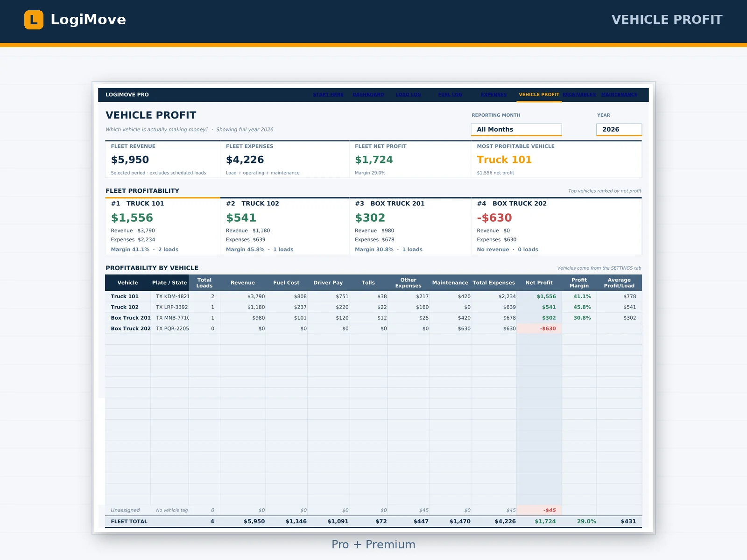Screen dimensions: 747x560
Task: Select the VEHICLE PROFIT tab
Action: tap(539, 95)
